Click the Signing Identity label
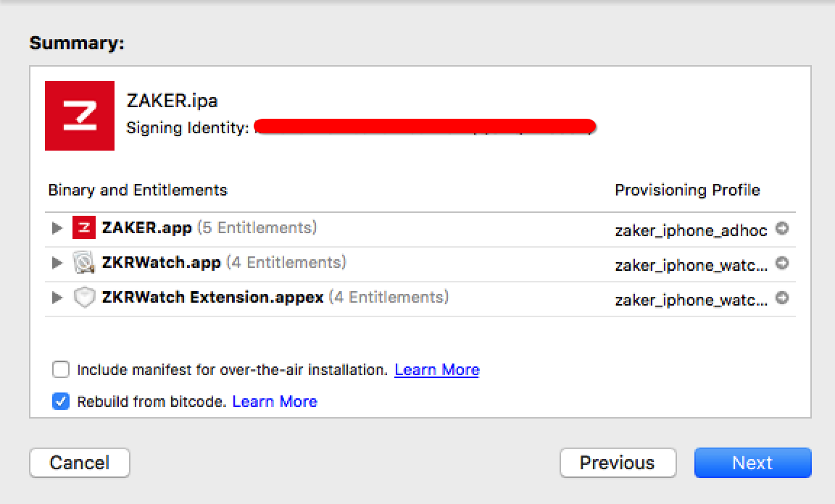Image resolution: width=835 pixels, height=504 pixels. coord(188,127)
